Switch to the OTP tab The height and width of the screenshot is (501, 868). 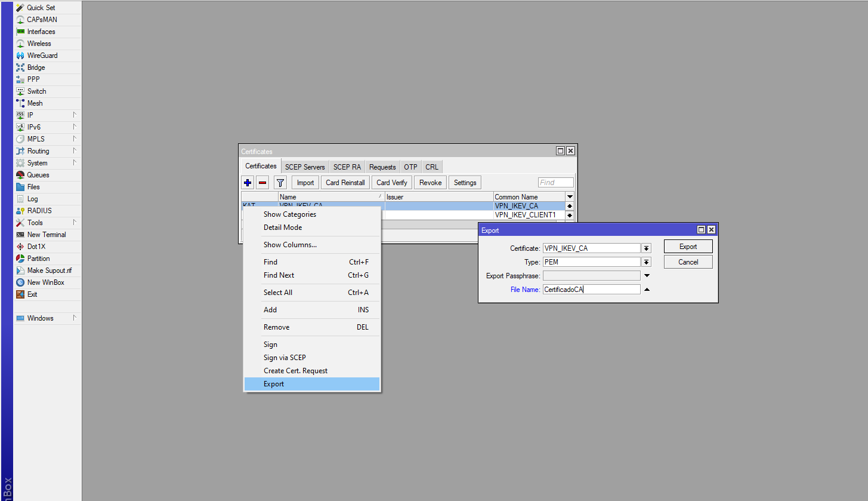(410, 167)
